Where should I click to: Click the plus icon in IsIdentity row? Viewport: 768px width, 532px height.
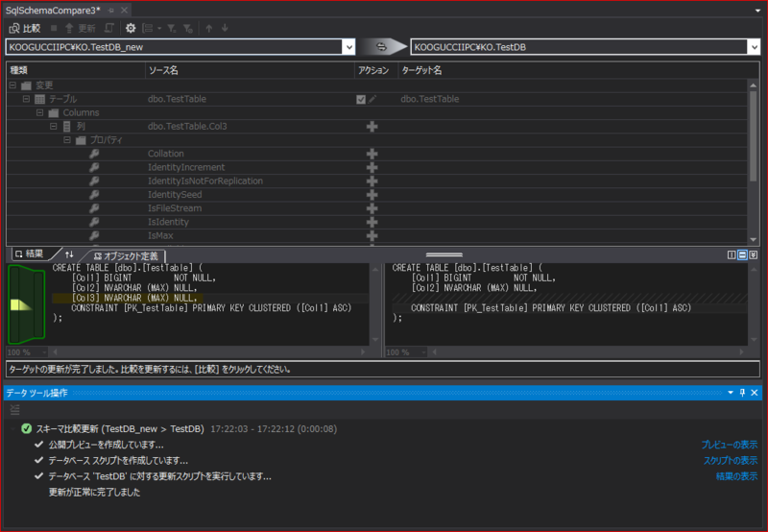click(372, 223)
